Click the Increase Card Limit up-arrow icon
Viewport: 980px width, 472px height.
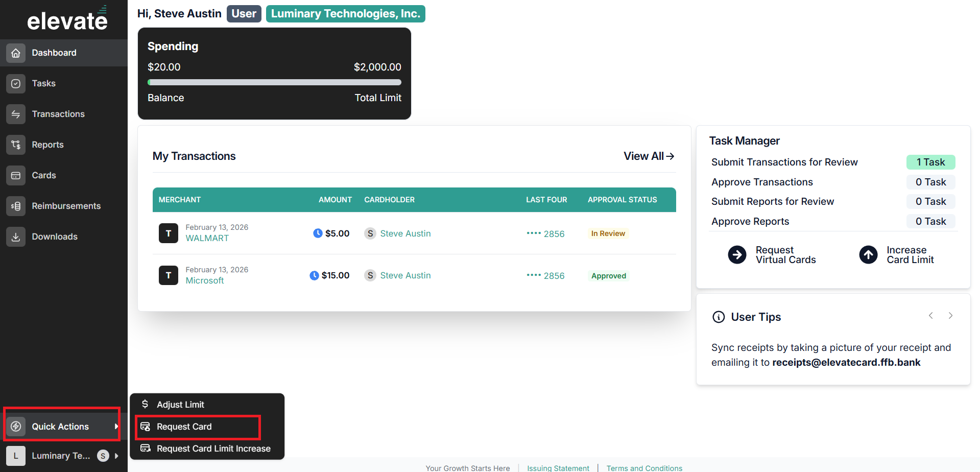[868, 254]
